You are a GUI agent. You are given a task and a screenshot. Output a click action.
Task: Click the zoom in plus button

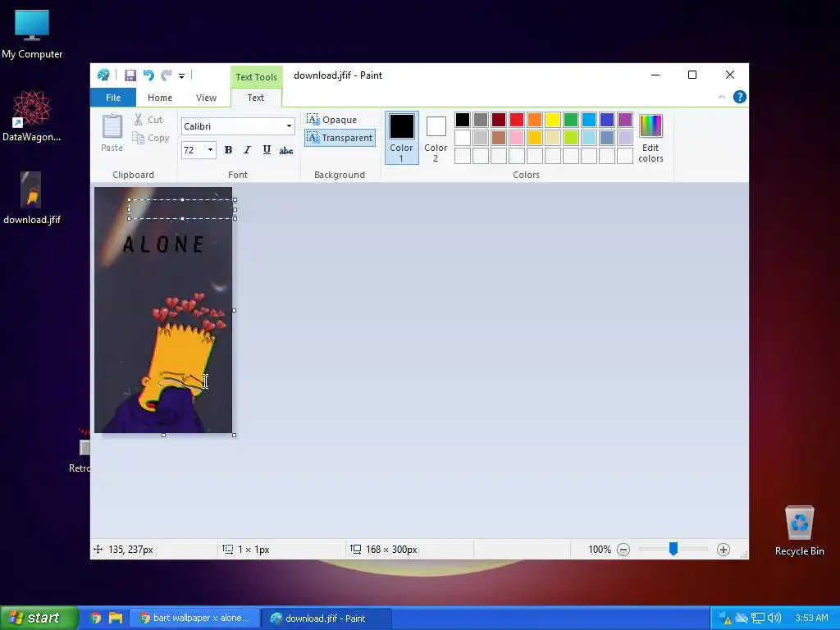click(724, 550)
